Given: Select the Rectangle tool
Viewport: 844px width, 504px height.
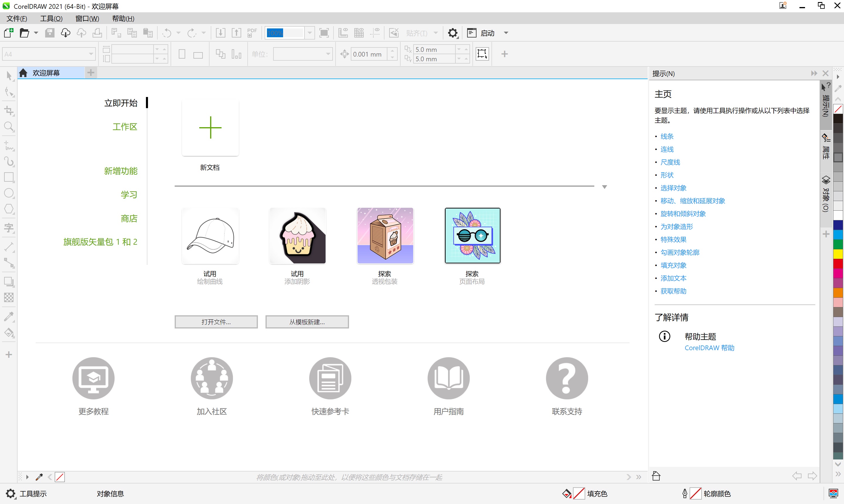Looking at the screenshot, I should pyautogui.click(x=9, y=177).
